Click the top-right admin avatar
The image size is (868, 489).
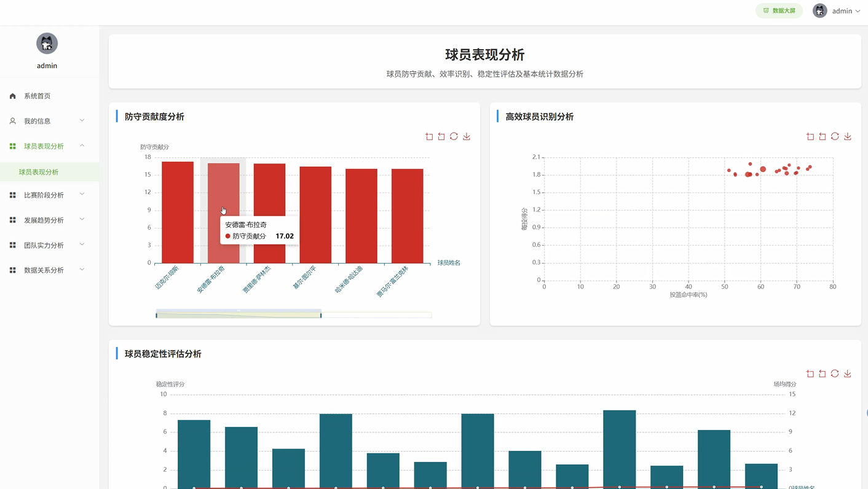[820, 10]
